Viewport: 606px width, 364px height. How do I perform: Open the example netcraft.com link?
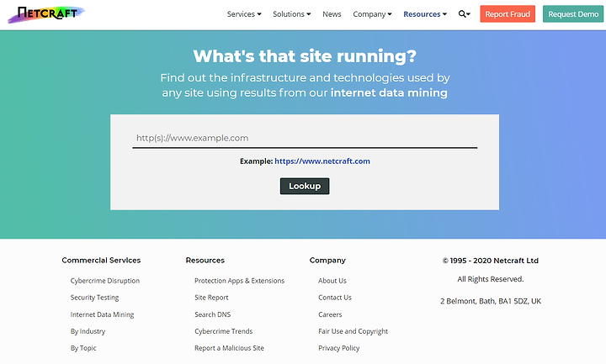[x=322, y=161]
